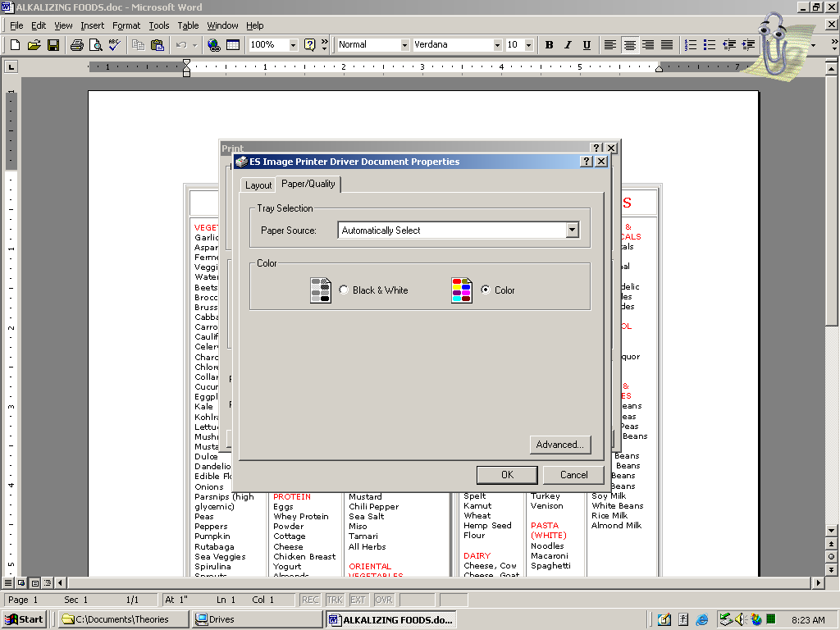
Task: Click the Print toolbar icon
Action: coord(76,45)
